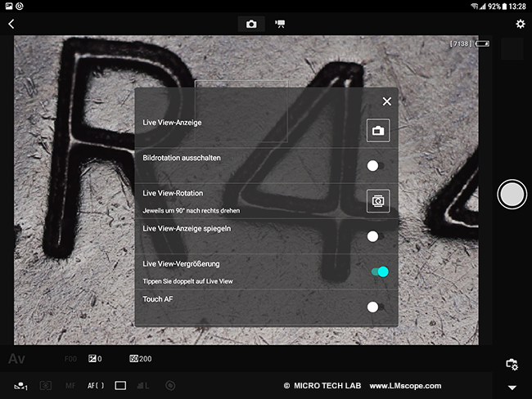Check the camera battery level icon
This screenshot has width=532, height=399.
pyautogui.click(x=482, y=43)
